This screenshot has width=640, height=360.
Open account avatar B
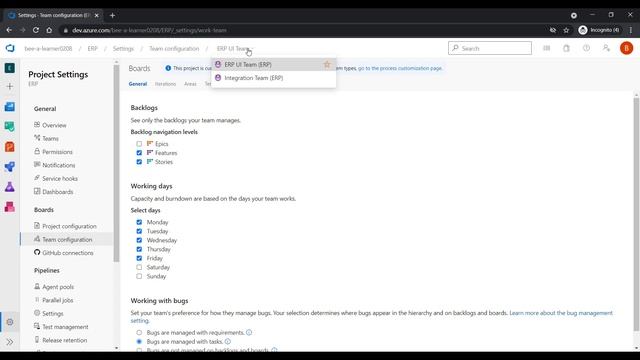tap(627, 48)
